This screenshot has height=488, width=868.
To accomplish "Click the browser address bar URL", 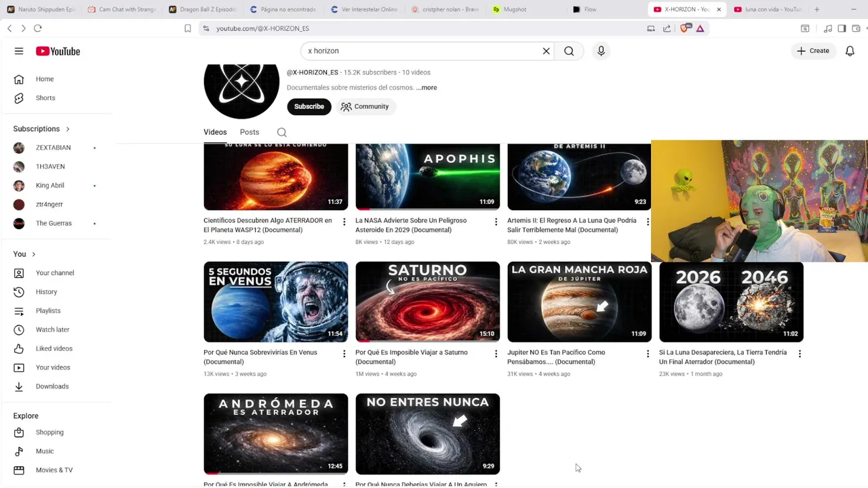I will [262, 28].
